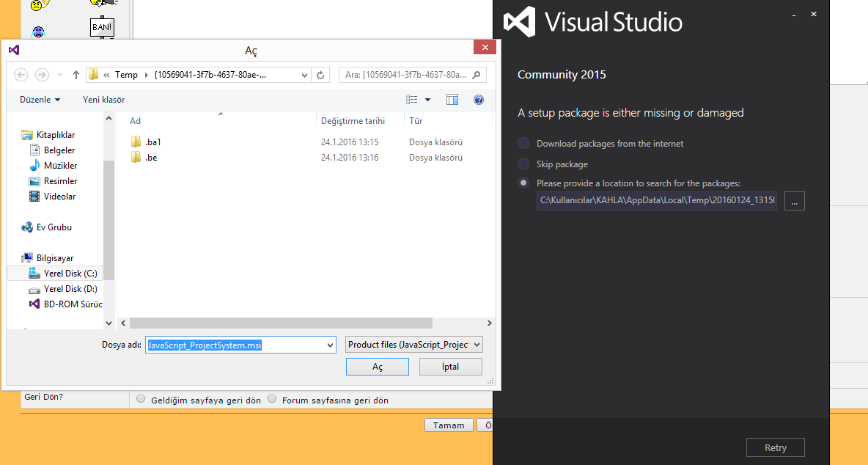Open the file dialog help icon
The image size is (868, 465).
coord(479,100)
